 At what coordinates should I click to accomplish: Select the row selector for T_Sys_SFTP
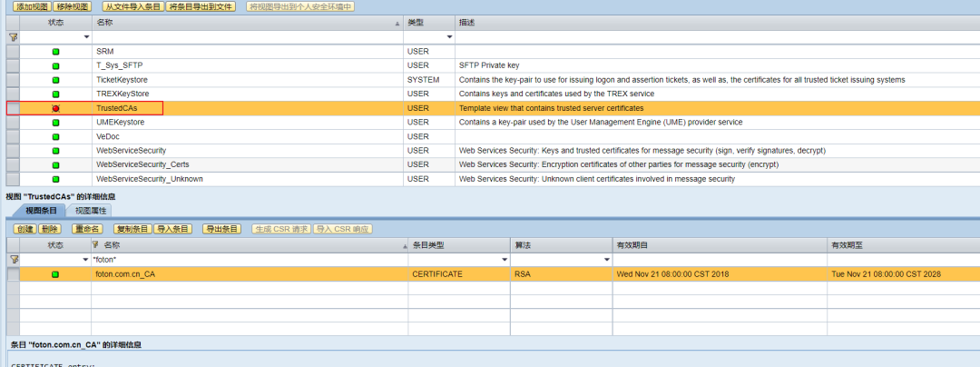pos(13,65)
